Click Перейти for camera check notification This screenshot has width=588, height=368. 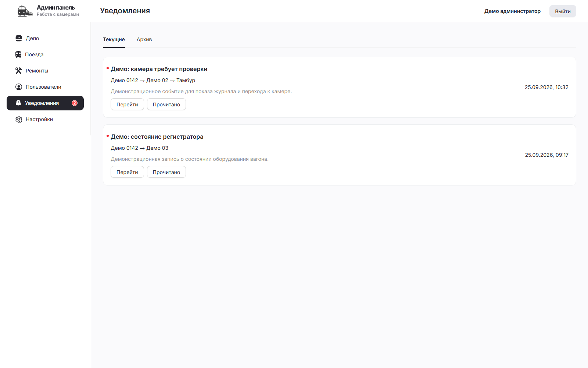click(127, 105)
